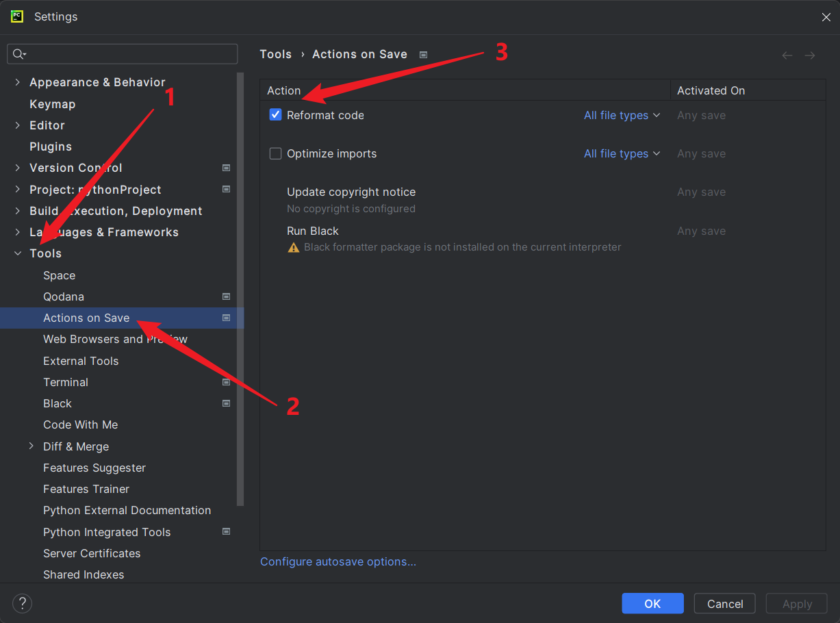The image size is (840, 623).
Task: Click project-level icon beside Python Integrated Tools
Action: (226, 532)
